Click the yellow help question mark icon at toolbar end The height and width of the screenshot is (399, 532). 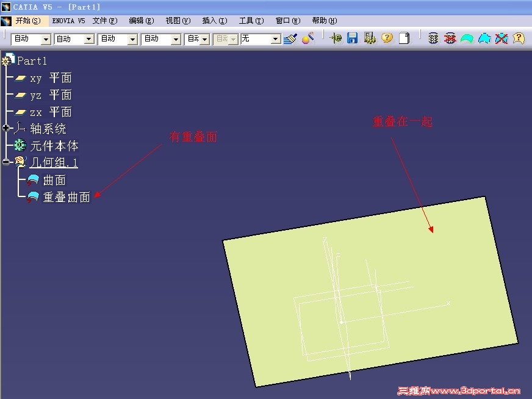click(519, 38)
